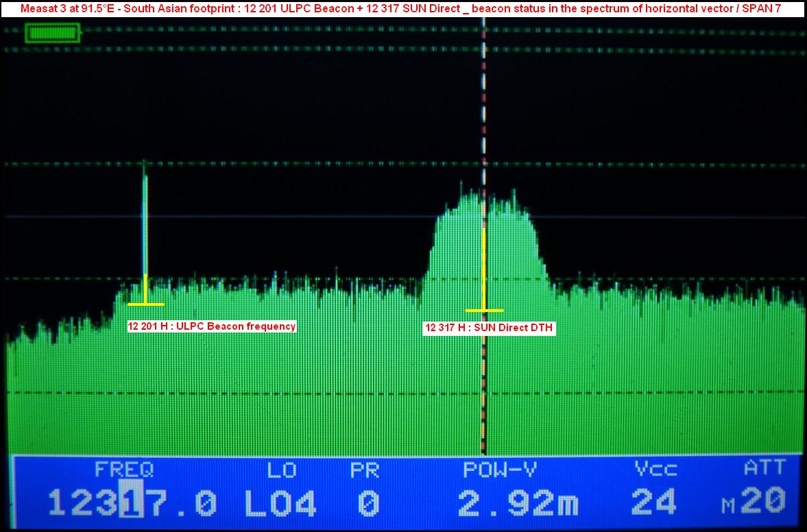Select the LO label in the status bar
The width and height of the screenshot is (807, 532).
coord(281,470)
